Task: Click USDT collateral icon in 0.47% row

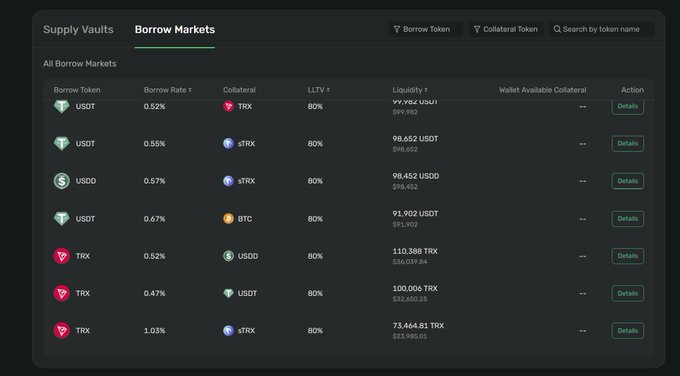Action: (228, 293)
